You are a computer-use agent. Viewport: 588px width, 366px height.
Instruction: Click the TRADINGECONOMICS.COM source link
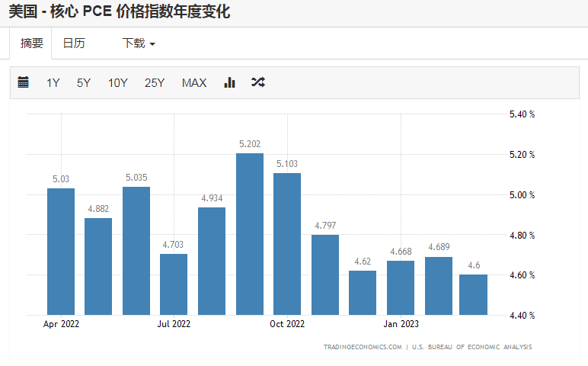pyautogui.click(x=362, y=347)
